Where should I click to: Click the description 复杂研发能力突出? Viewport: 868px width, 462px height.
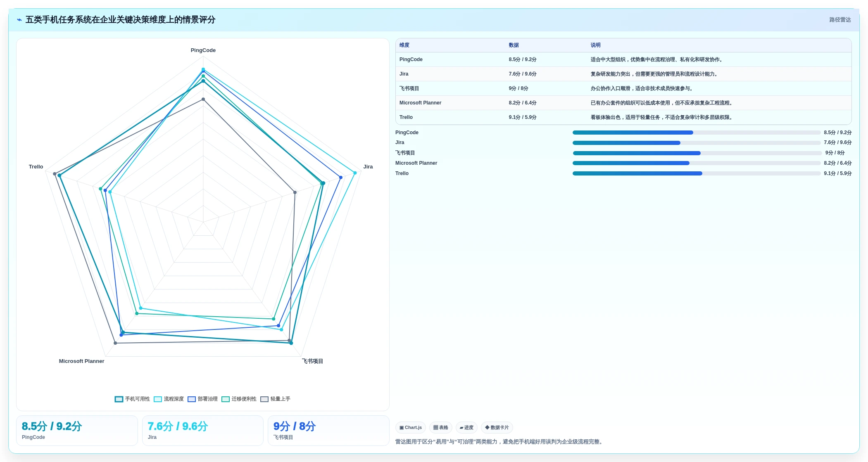(x=655, y=74)
